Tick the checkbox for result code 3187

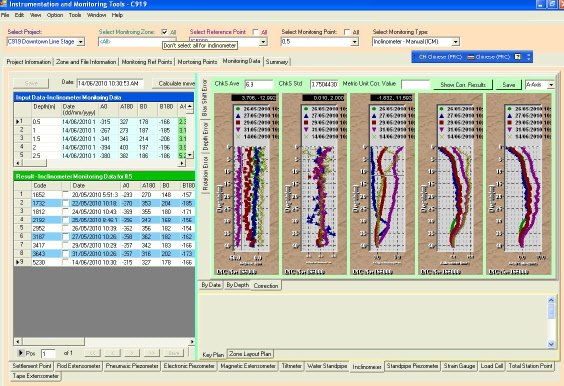(65, 237)
